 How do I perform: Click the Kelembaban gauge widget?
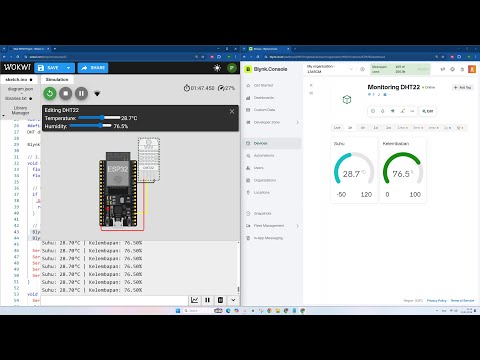403,170
